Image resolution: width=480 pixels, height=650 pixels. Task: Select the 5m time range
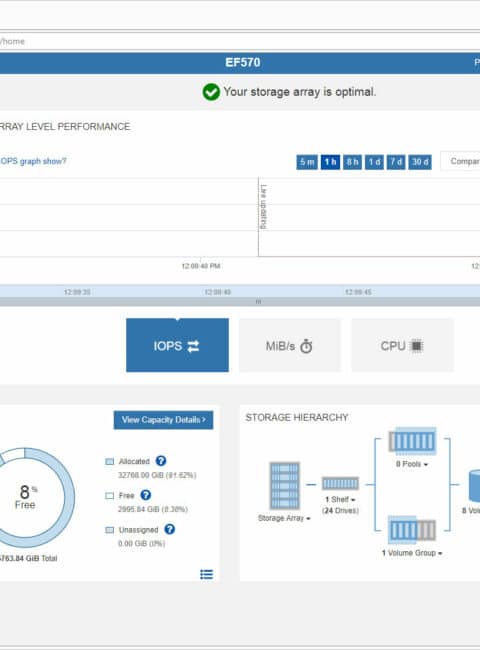[x=307, y=162]
